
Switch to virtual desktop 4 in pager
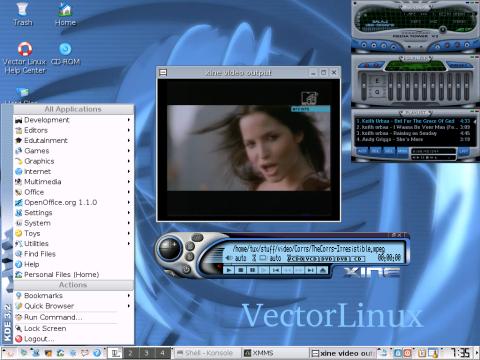(162, 353)
